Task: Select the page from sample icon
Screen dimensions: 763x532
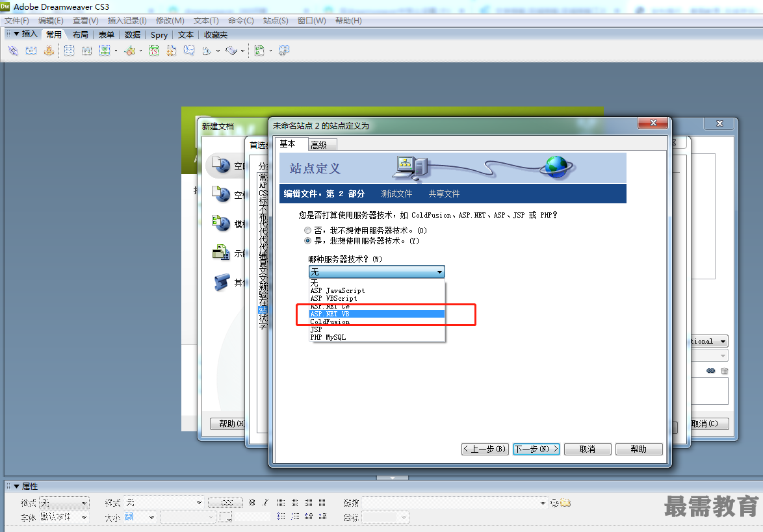Action: (x=221, y=252)
